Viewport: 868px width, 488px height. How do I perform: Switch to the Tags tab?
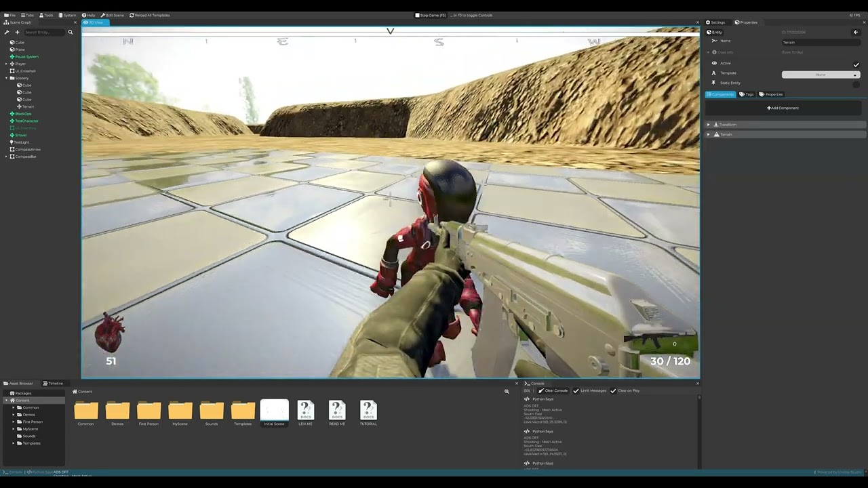tap(747, 94)
